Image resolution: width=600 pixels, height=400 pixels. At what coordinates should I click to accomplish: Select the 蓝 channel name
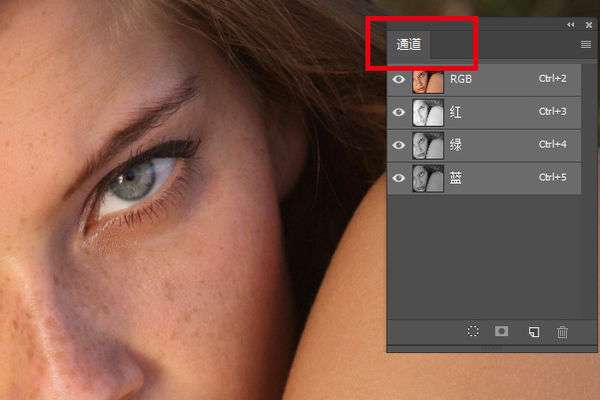(455, 178)
